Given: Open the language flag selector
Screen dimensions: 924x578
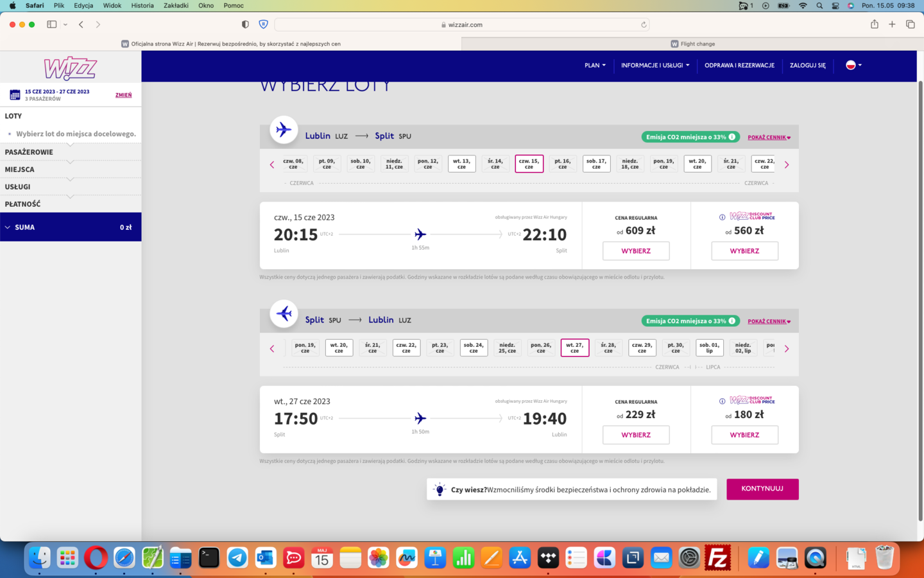Looking at the screenshot, I should pyautogui.click(x=853, y=66).
